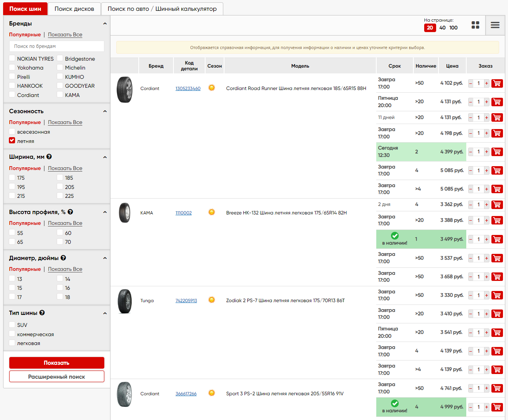Select the Популярные link under Сезонность

(25, 122)
